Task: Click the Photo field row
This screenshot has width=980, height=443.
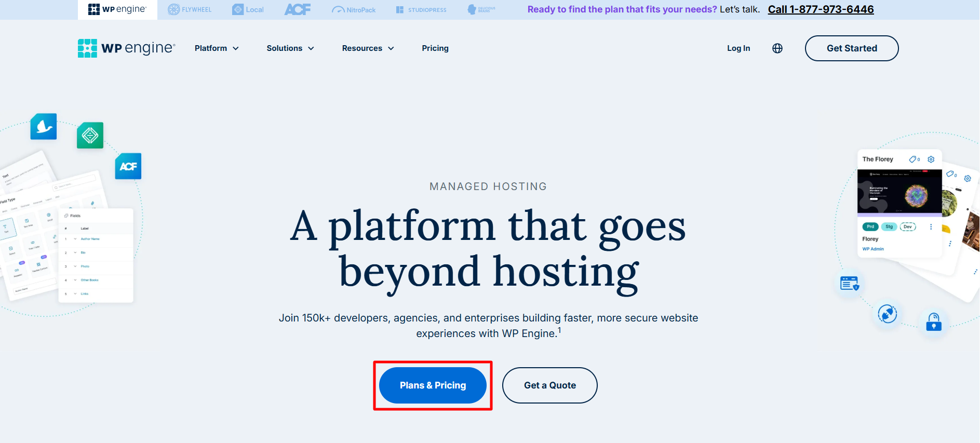Action: click(x=96, y=266)
